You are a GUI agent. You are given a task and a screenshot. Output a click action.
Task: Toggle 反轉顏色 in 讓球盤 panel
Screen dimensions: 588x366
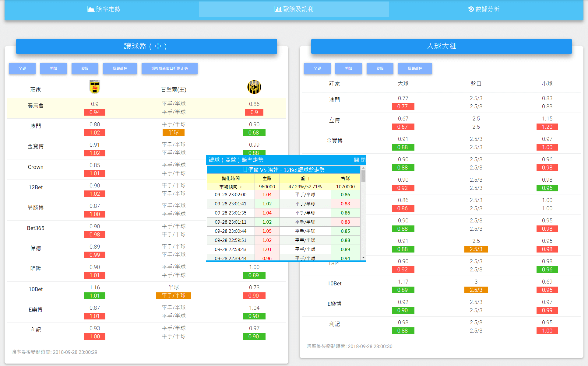tap(120, 68)
